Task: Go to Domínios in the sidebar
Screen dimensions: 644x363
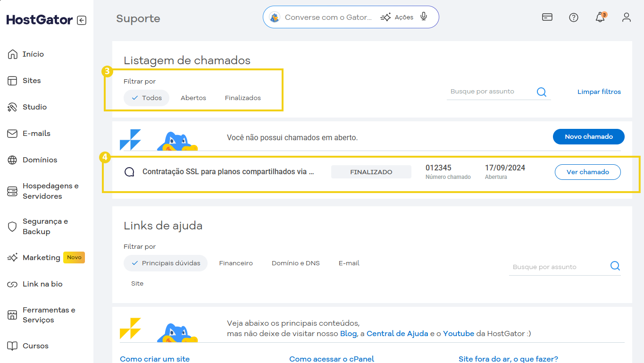Action: pos(40,160)
